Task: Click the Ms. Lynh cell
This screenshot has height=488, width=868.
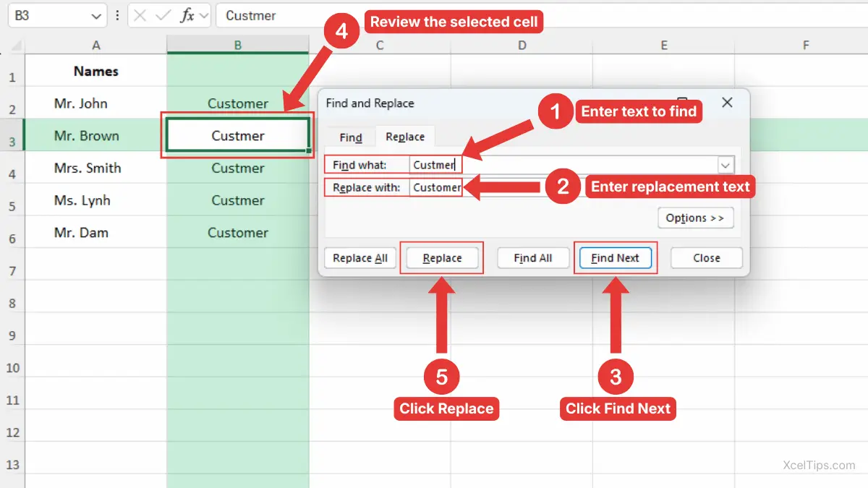Action: point(96,200)
